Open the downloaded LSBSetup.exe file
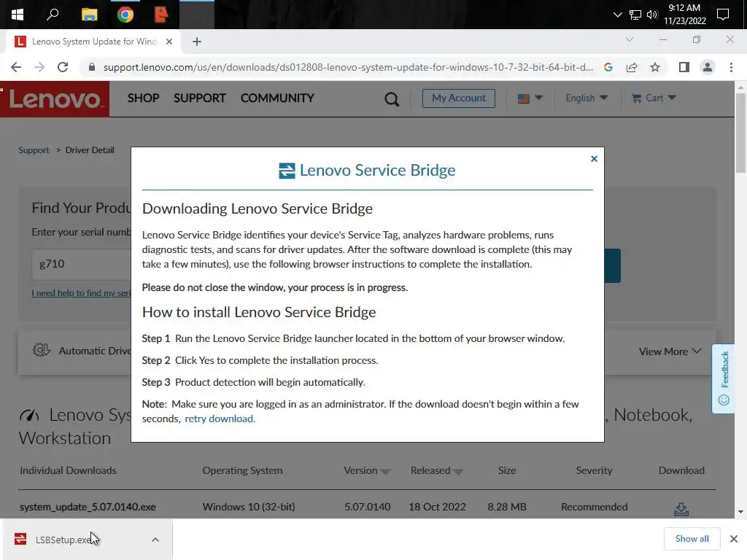 tap(64, 540)
